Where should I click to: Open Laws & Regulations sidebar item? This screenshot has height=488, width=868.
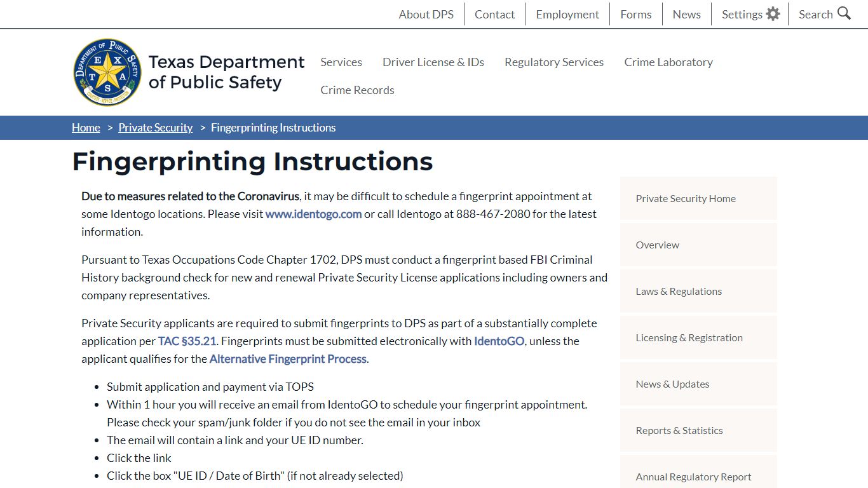[698, 291]
